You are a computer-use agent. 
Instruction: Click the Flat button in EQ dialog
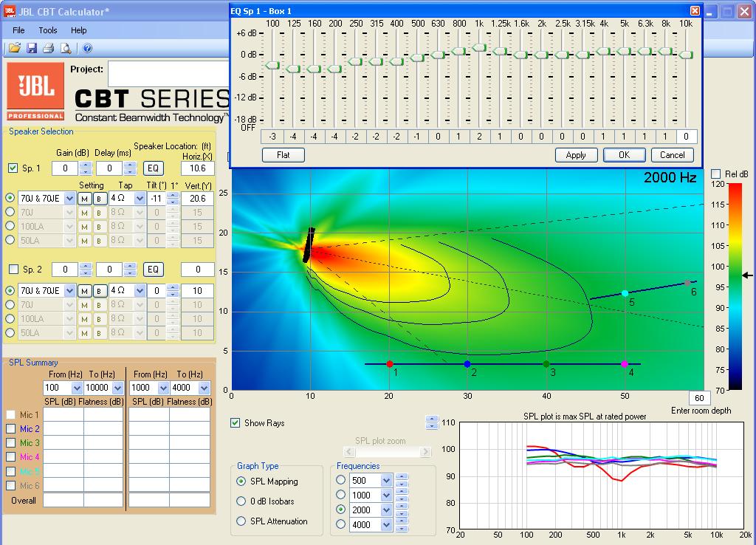pos(283,155)
